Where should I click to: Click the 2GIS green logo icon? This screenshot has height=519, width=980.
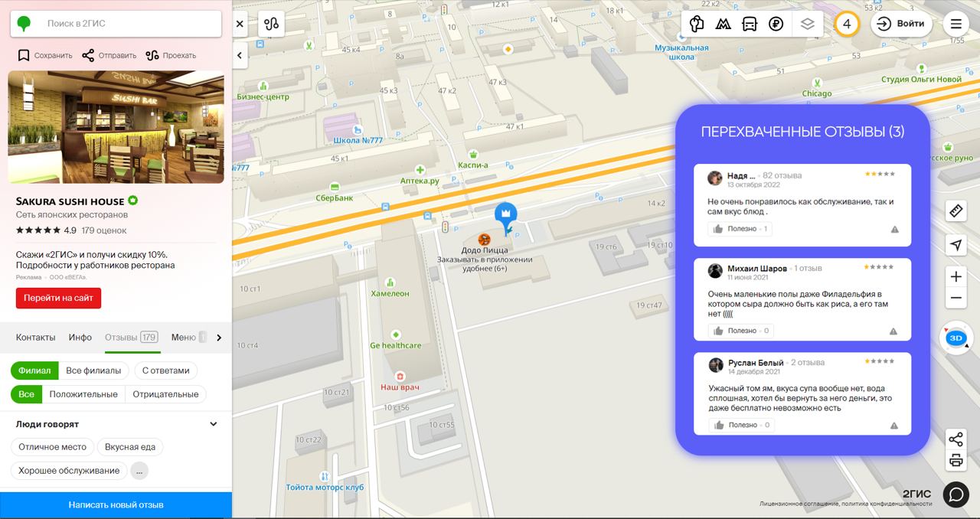click(24, 24)
